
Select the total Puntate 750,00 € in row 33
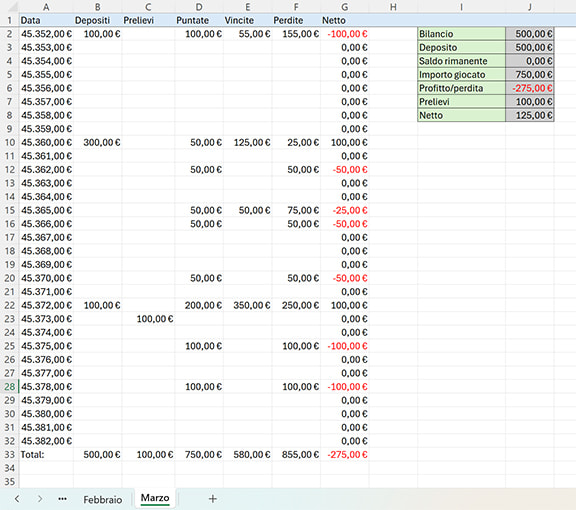tap(199, 455)
